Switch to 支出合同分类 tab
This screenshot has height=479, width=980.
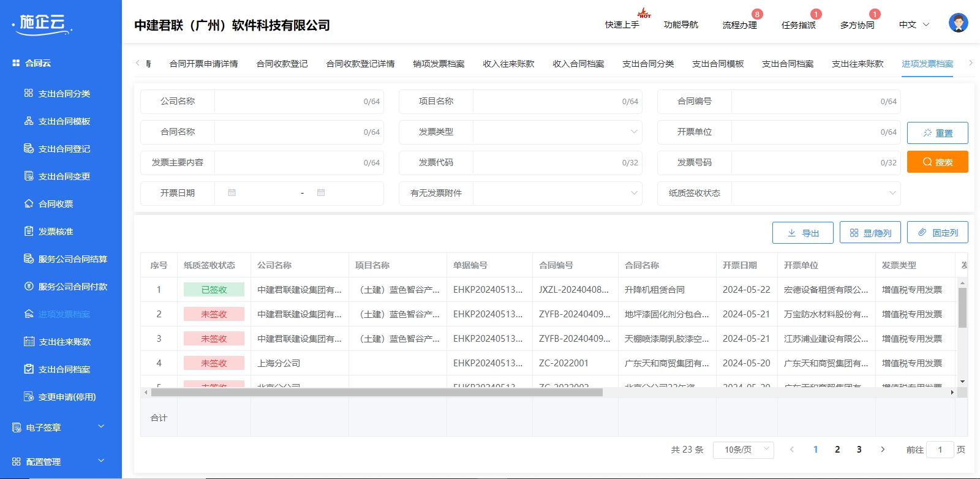coord(649,64)
